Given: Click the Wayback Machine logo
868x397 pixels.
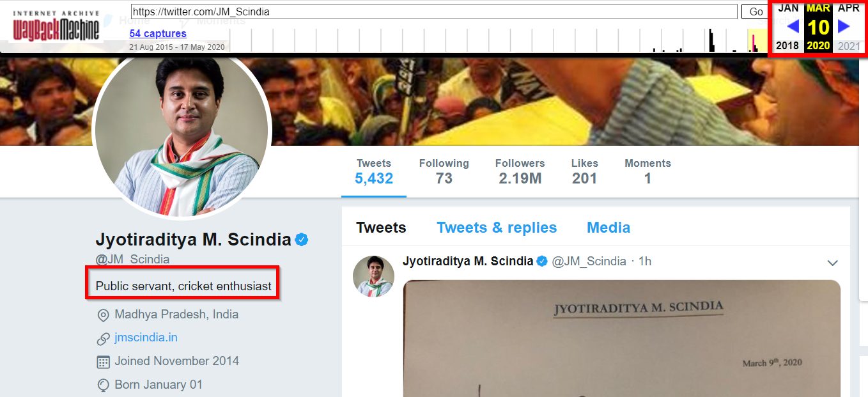Looking at the screenshot, I should pos(56,26).
